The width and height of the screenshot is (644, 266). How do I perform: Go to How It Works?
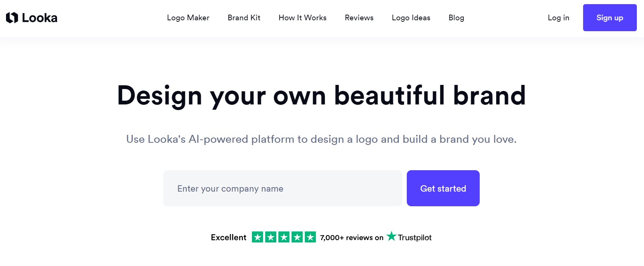coord(303,18)
